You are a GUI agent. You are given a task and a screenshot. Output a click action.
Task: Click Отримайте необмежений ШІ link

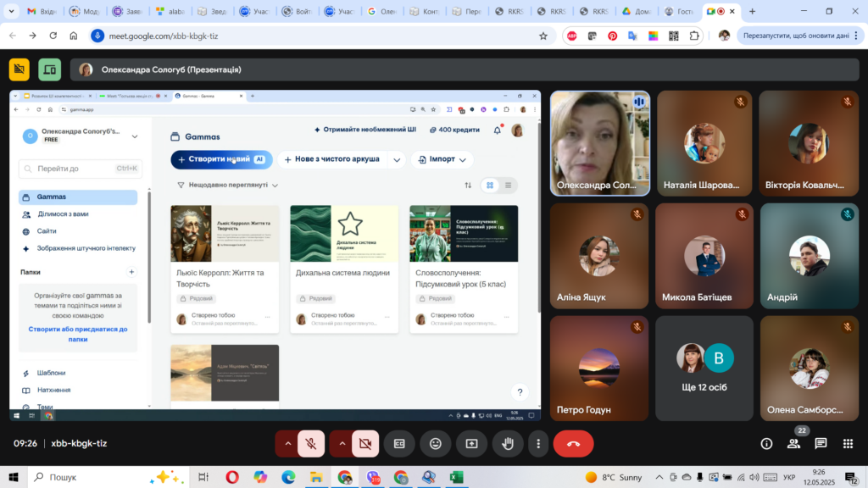[x=364, y=130]
